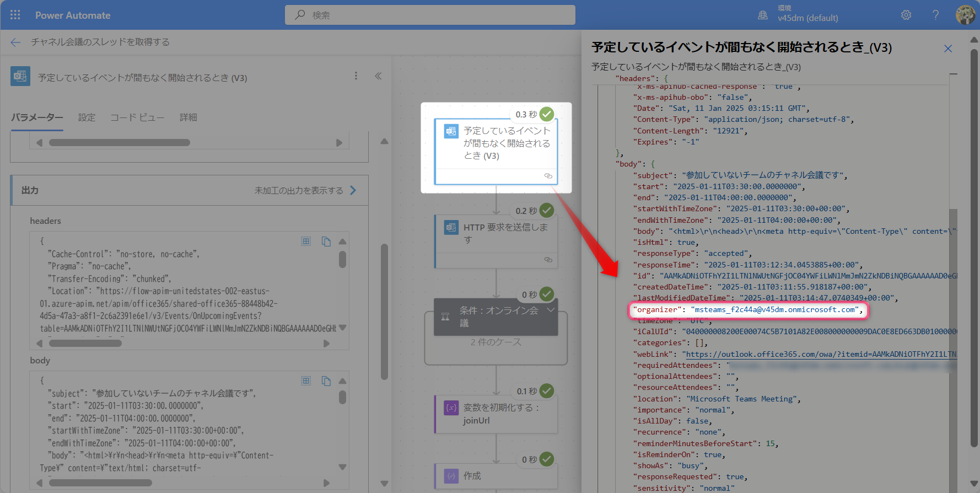Click the condition icon on 条件 card
980x493 pixels.
coord(445,317)
